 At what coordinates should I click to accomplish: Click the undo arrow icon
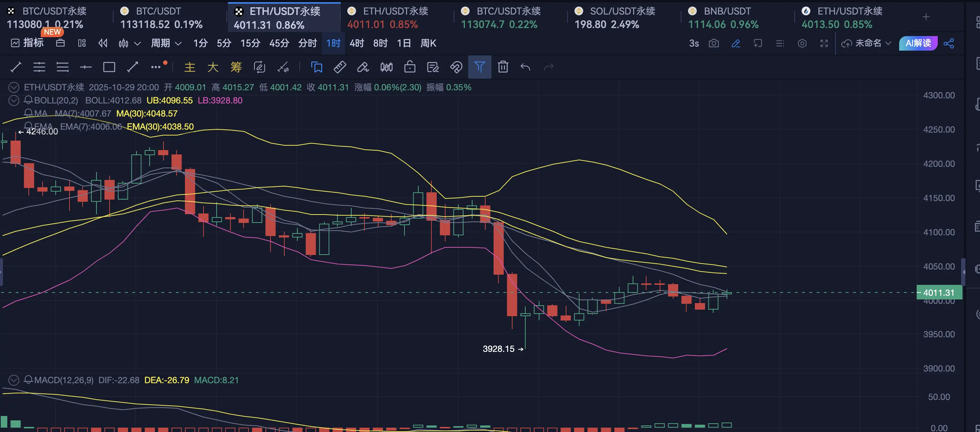(525, 67)
